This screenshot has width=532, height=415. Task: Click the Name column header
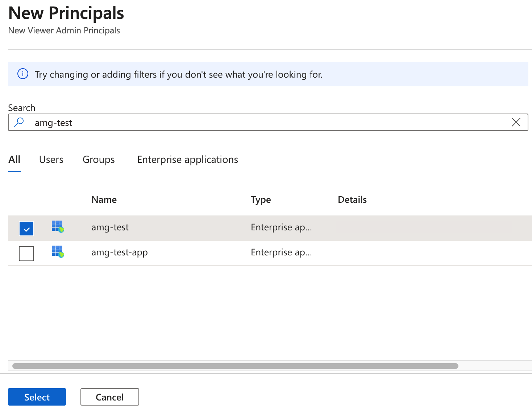104,200
